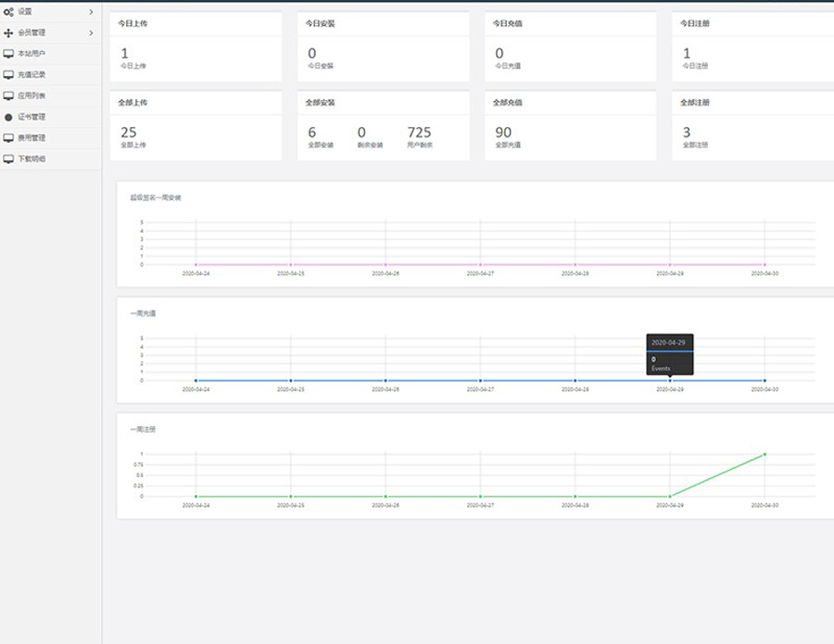Go to 证书管理 in the sidebar
Image resolution: width=834 pixels, height=644 pixels.
32,118
